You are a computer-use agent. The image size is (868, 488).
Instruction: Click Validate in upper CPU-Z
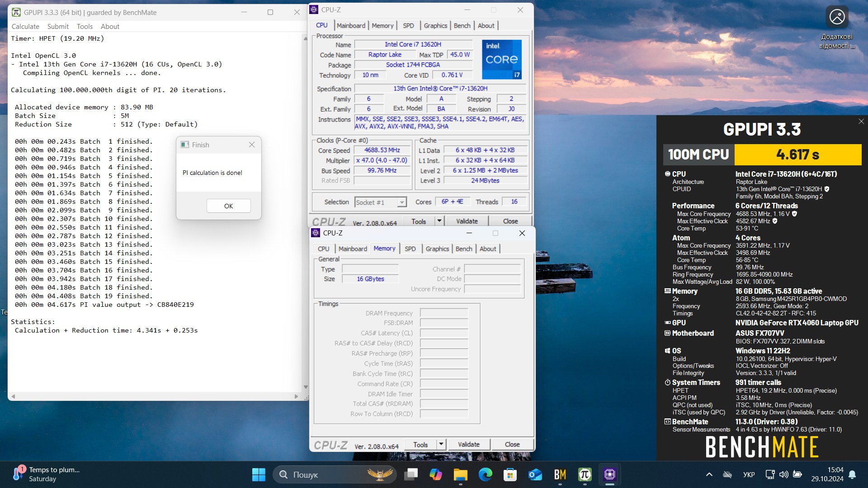(467, 221)
